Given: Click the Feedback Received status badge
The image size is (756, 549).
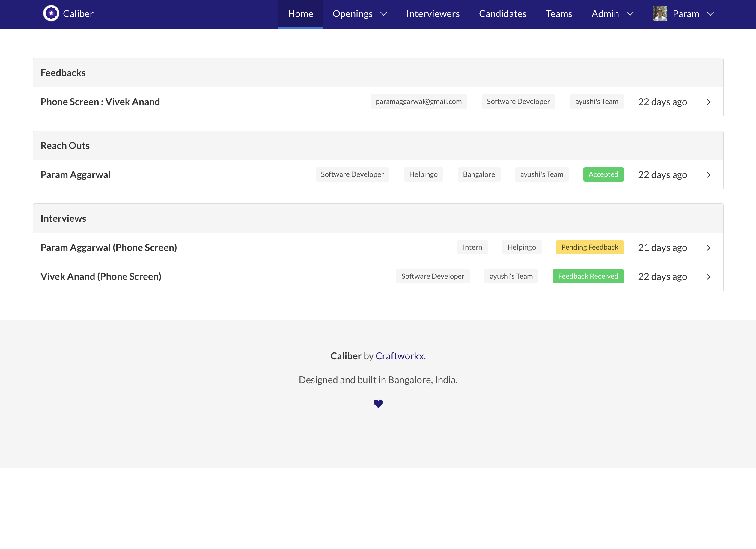Looking at the screenshot, I should (x=588, y=276).
